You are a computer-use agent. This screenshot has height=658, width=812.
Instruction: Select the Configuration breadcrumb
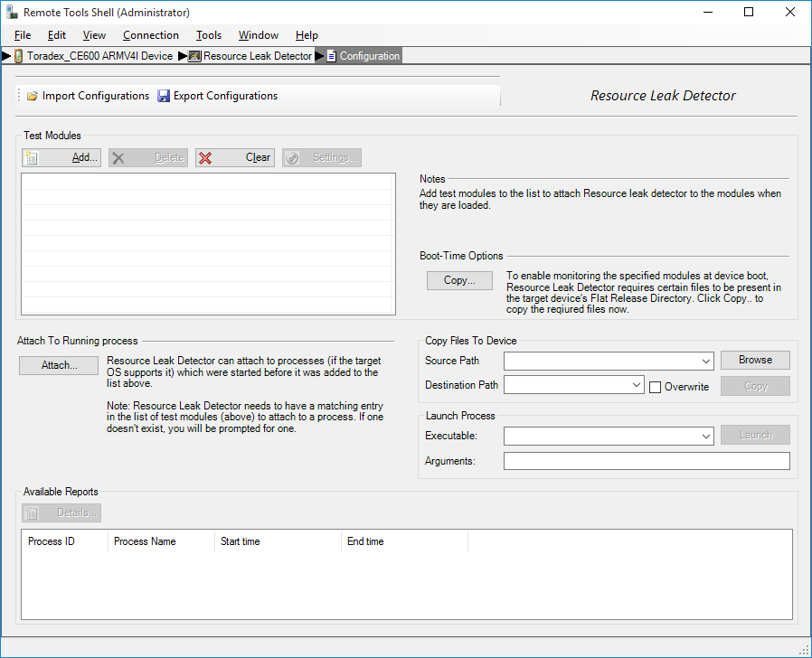pyautogui.click(x=370, y=56)
